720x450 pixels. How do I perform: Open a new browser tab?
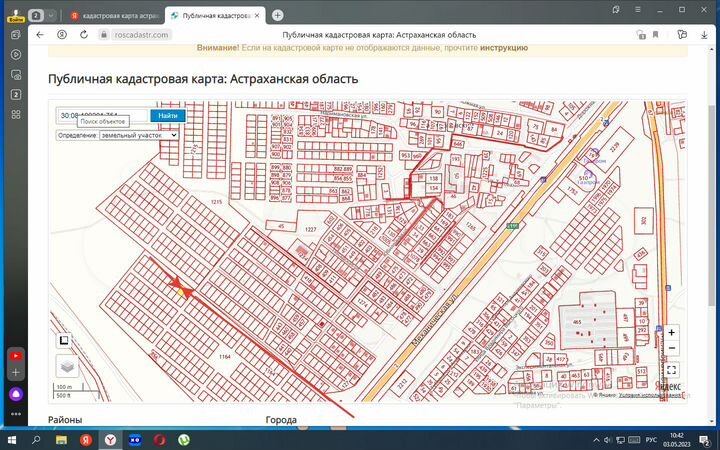click(277, 15)
